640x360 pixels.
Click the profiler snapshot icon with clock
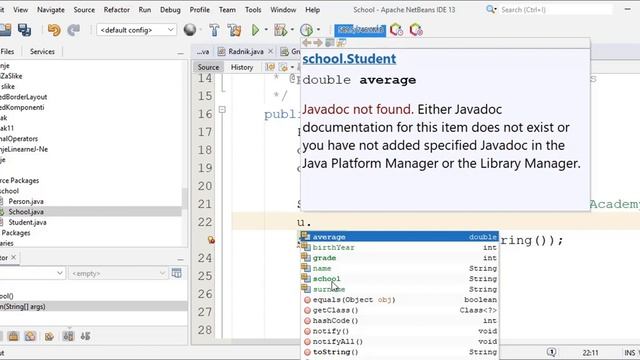tap(396, 30)
